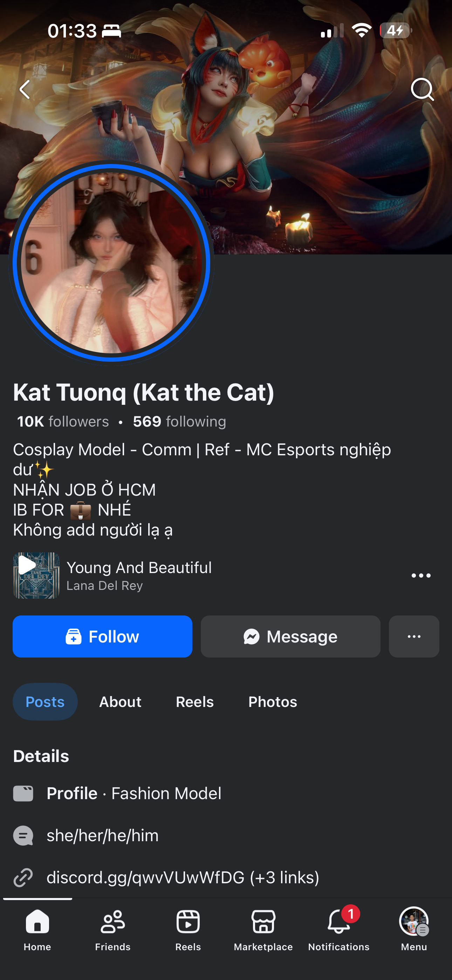The height and width of the screenshot is (980, 452).
Task: Select the Posts tab
Action: pos(45,701)
